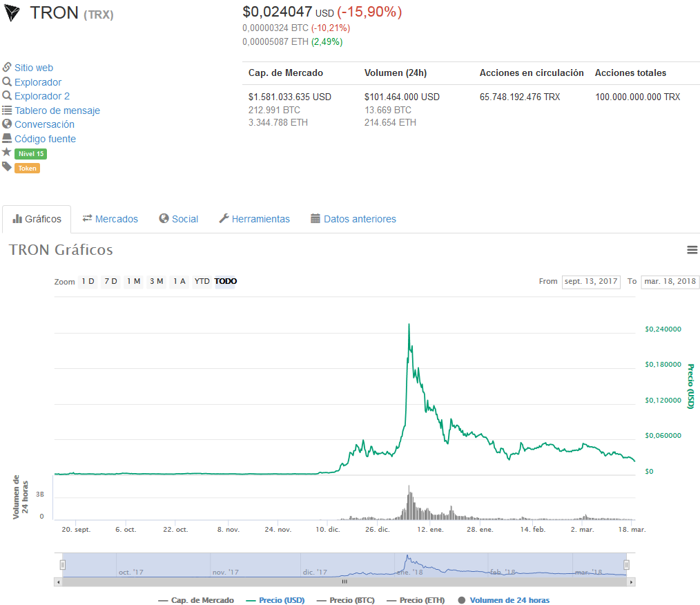Toggle Precio (ETH) series in legend
The image size is (700, 605).
point(416,600)
